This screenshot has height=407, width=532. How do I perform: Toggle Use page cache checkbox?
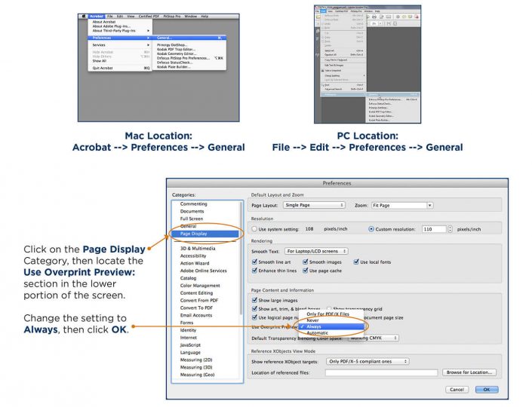click(306, 271)
